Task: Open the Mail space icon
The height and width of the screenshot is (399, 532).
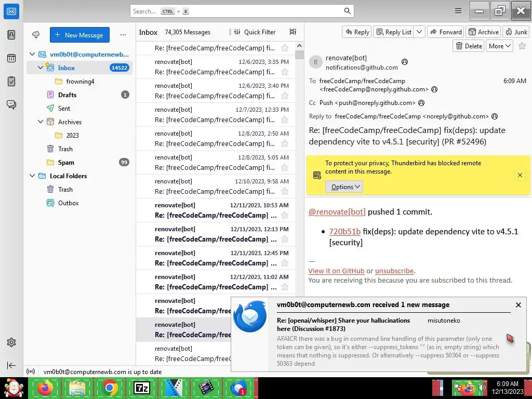Action: pos(11,11)
